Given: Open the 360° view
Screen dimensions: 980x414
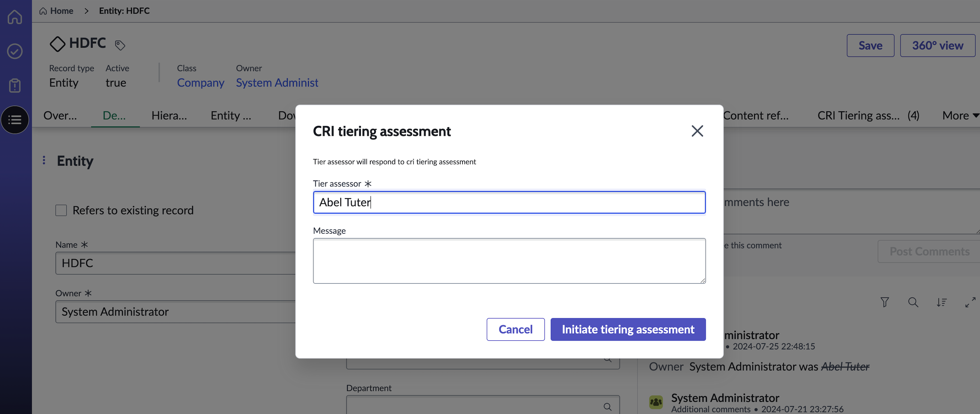Looking at the screenshot, I should [937, 45].
